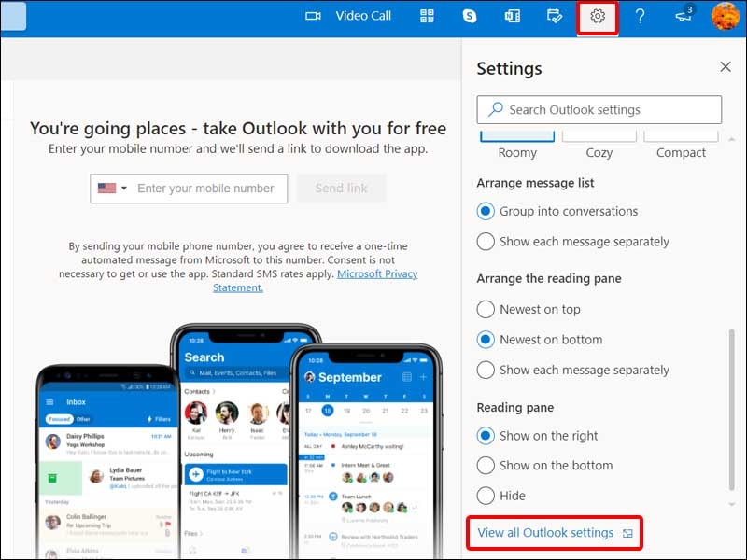Click the open-in-window icon beside View all settings
747x560 pixels.
[627, 533]
